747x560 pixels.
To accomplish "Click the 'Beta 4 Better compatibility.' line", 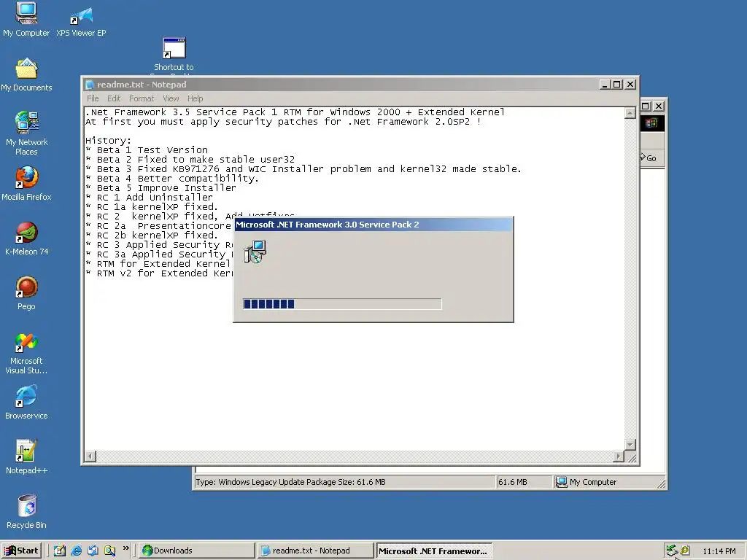I will click(x=172, y=179).
